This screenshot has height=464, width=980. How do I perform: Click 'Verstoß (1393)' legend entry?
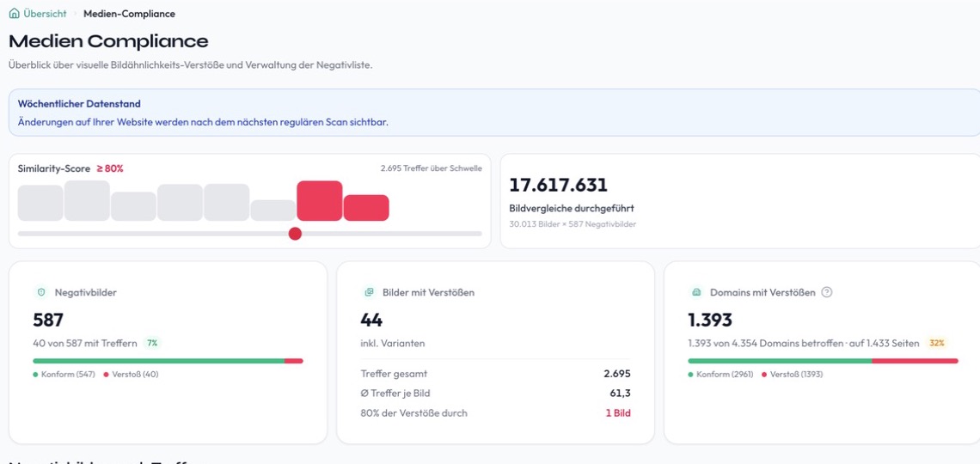click(x=793, y=375)
